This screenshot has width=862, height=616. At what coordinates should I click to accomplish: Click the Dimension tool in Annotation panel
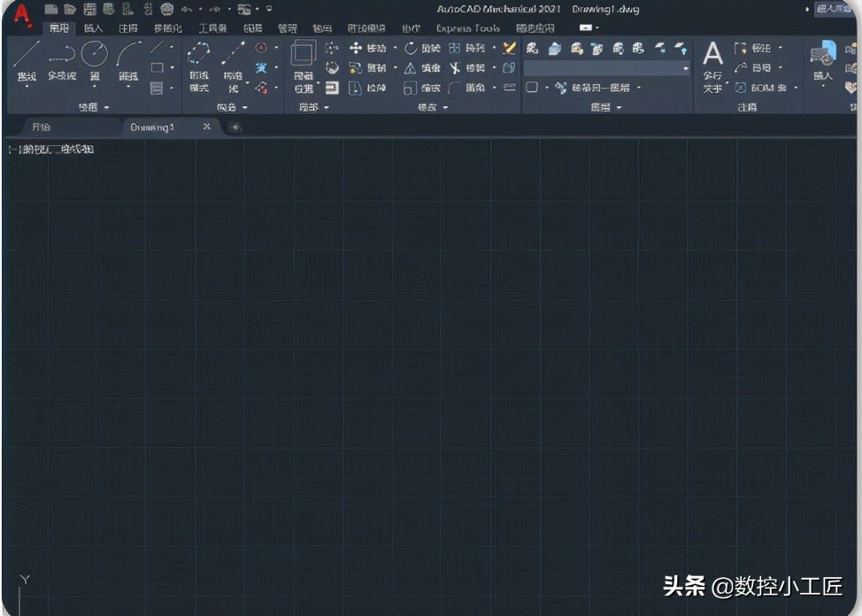(x=753, y=49)
